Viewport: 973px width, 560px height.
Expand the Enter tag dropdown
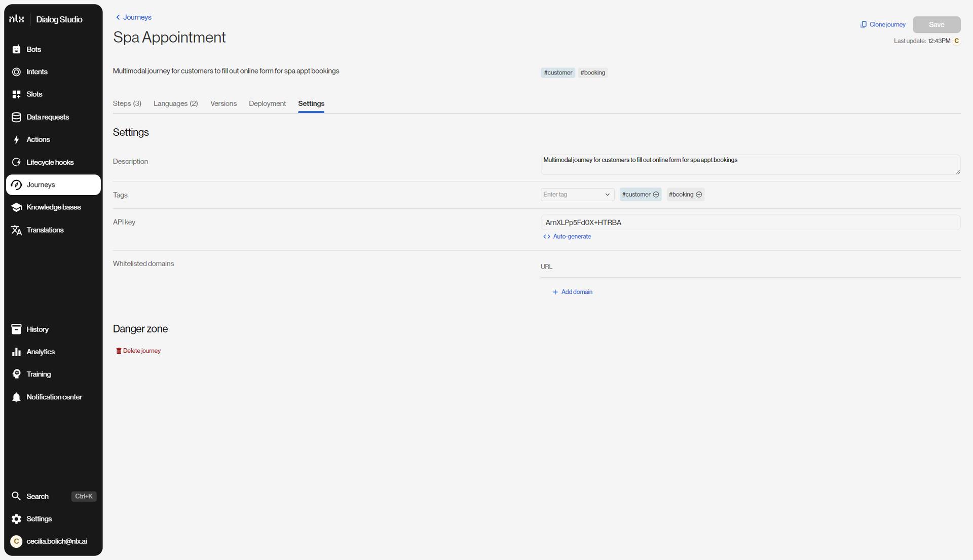click(607, 195)
